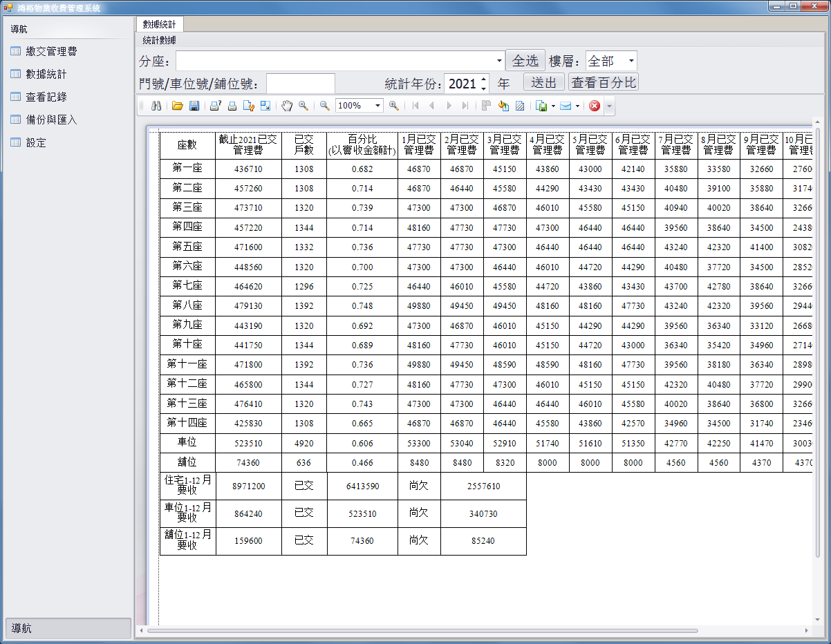Viewport: 831px width, 644px height.
Task: Open 查看記錄 from the navigation sidebar
Action: pos(46,97)
